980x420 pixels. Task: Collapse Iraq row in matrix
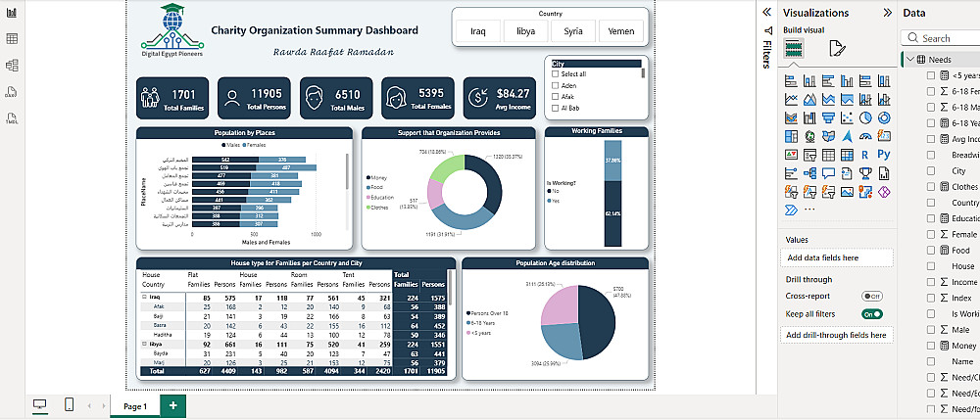pos(145,297)
